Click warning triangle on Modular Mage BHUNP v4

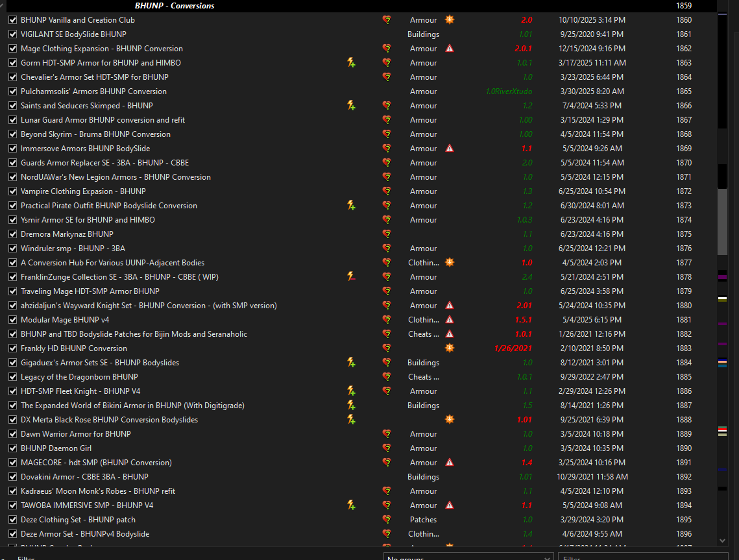point(450,320)
